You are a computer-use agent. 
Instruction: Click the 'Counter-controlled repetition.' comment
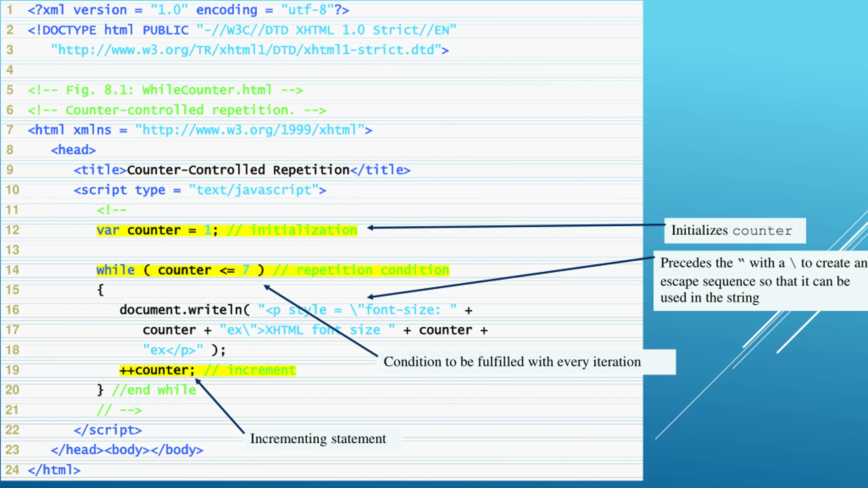point(177,110)
